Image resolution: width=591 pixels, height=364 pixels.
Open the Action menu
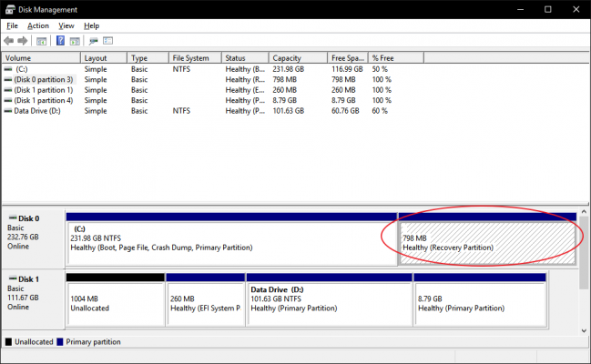pos(37,25)
